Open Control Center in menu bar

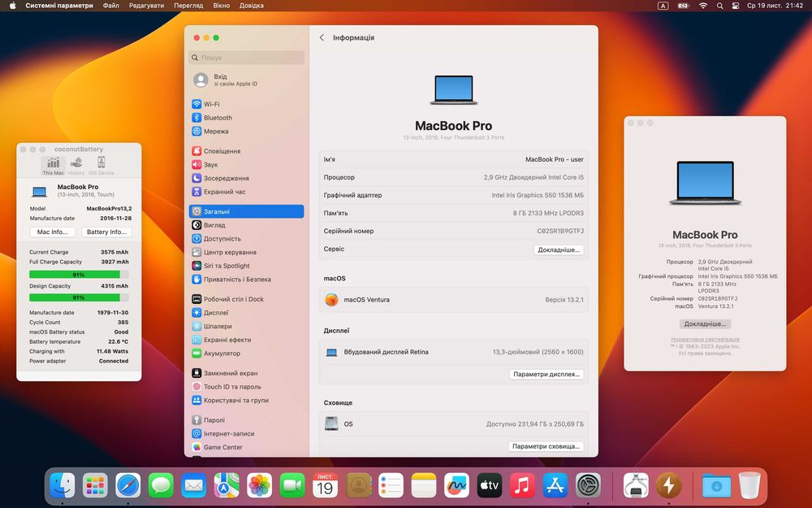tap(736, 6)
